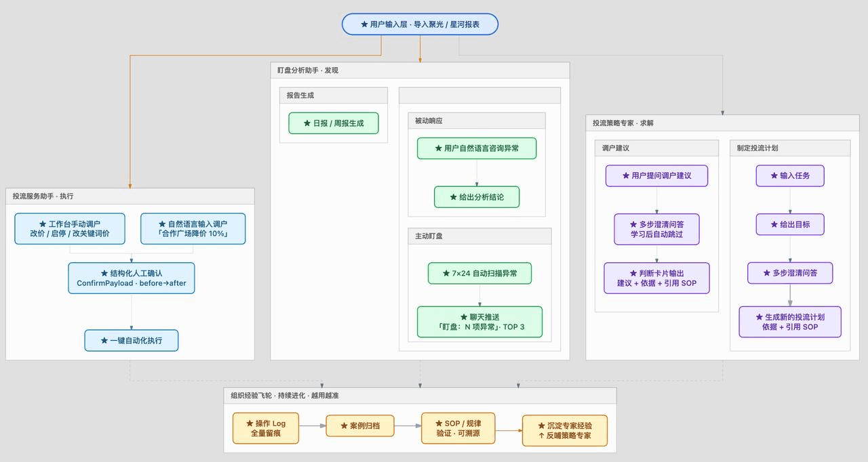Select the 聊天推送 TOP 3 node

pos(479,322)
